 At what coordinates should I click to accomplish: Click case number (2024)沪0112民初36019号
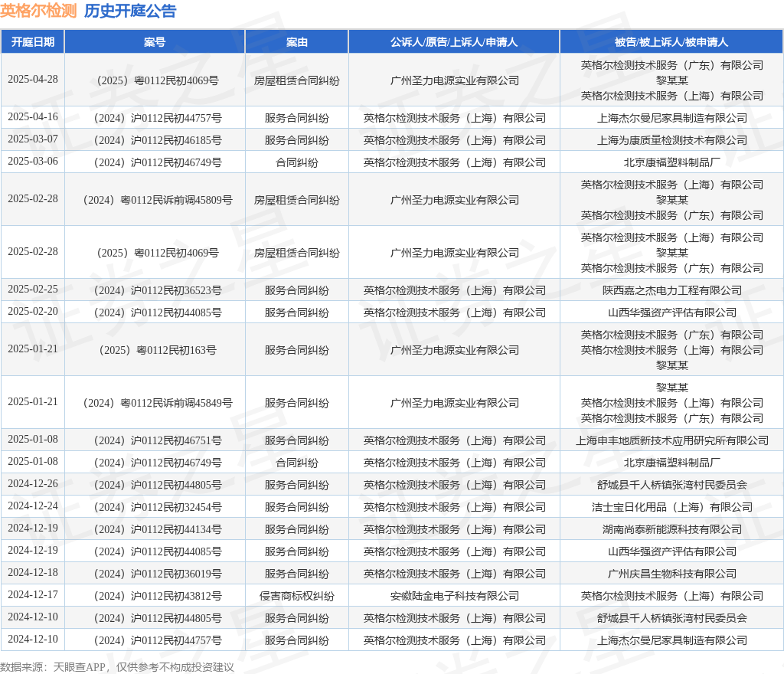tap(158, 574)
